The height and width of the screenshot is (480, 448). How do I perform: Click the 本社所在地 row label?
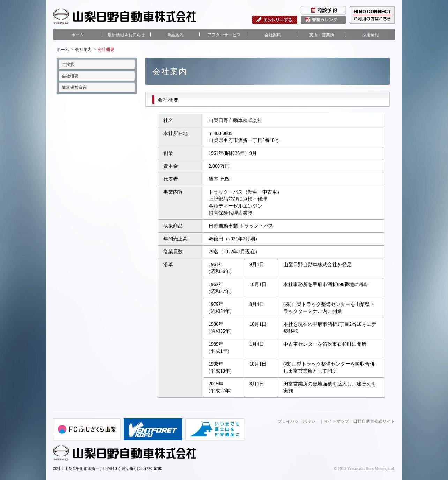coord(176,133)
